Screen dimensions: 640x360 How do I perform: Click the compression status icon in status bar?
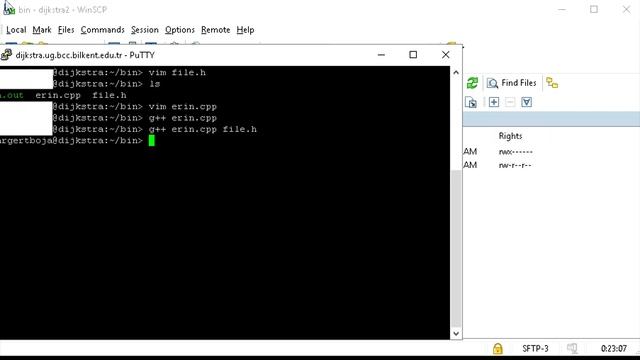pos(572,349)
